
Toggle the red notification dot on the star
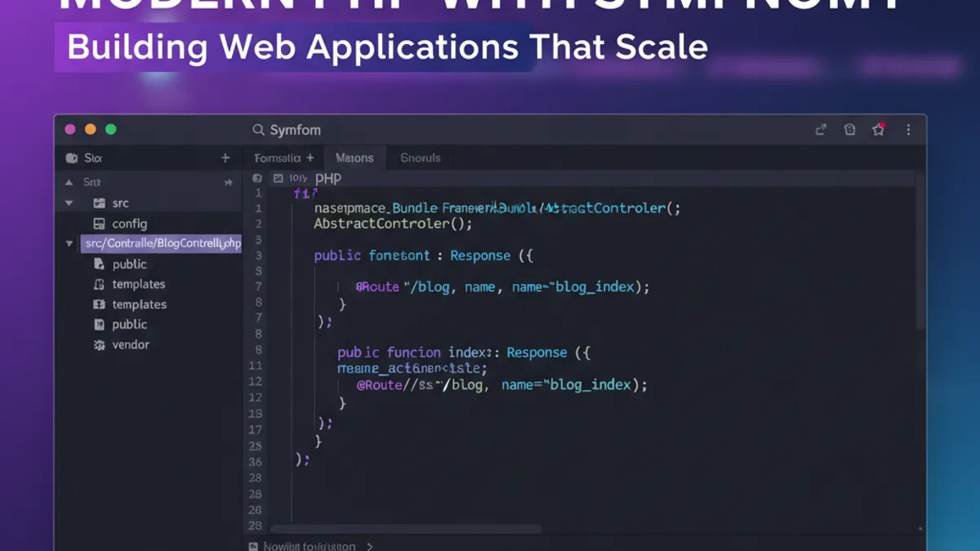[x=882, y=123]
